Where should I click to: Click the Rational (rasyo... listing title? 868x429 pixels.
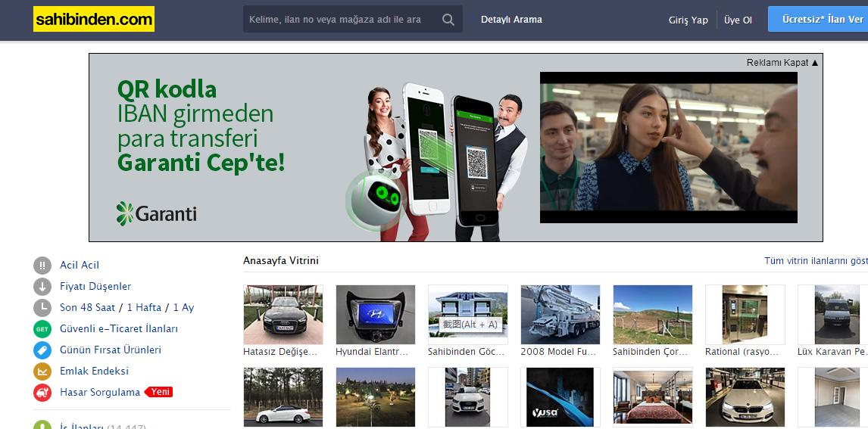[742, 352]
